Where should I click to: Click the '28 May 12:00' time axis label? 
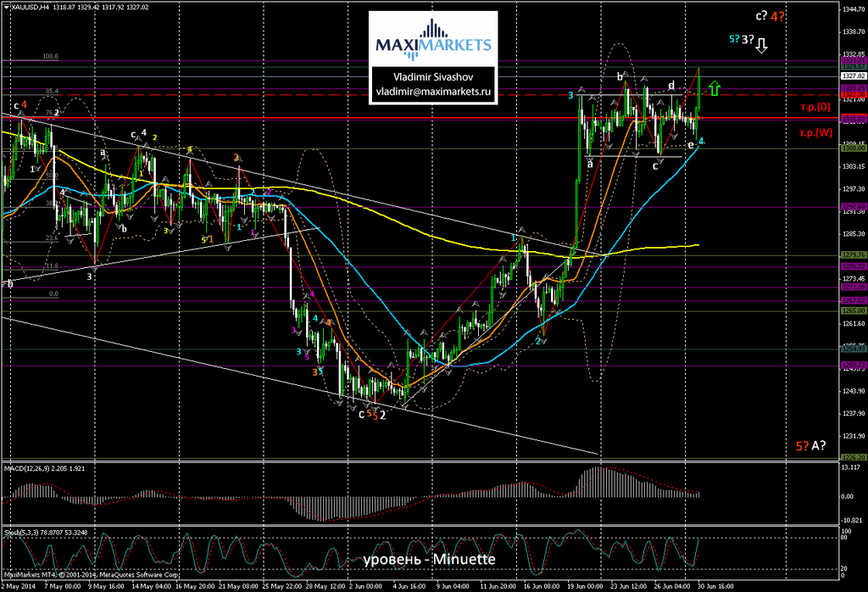click(x=325, y=586)
